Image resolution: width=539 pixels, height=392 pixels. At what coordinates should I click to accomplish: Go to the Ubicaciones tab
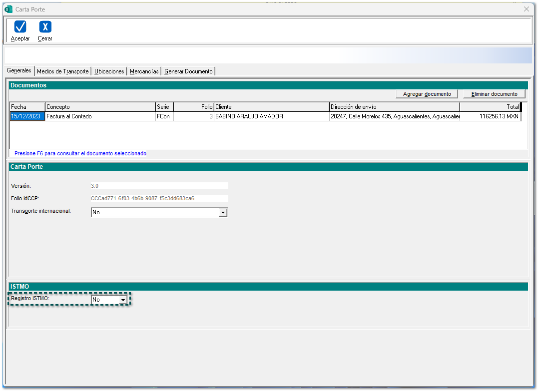click(x=109, y=71)
